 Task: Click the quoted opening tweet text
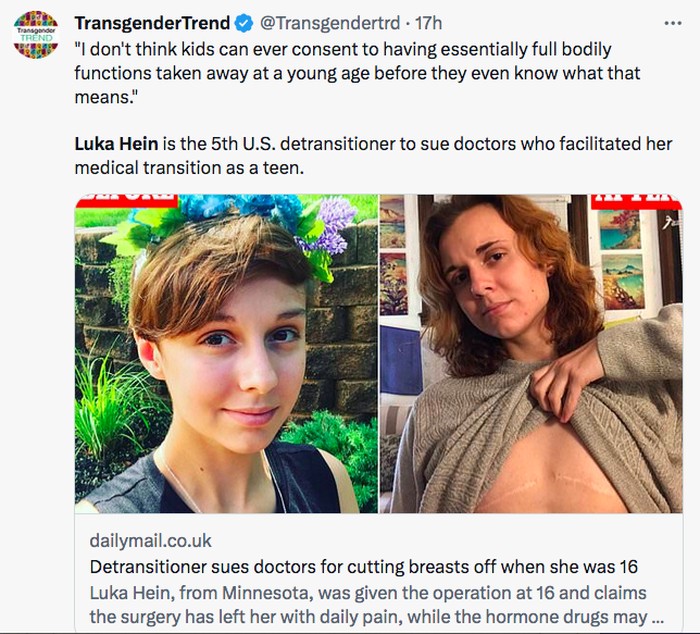click(x=330, y=48)
